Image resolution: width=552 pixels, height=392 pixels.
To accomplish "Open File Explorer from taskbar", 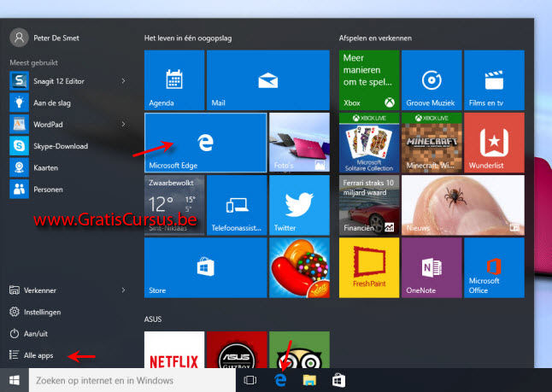I will pyautogui.click(x=310, y=380).
